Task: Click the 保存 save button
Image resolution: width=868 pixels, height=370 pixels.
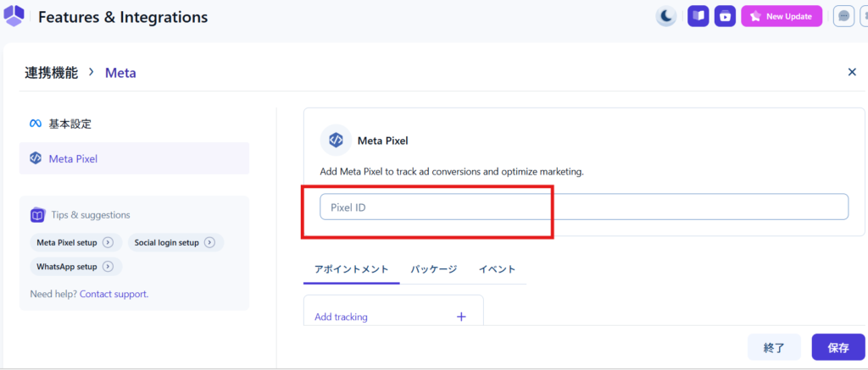Action: 837,347
